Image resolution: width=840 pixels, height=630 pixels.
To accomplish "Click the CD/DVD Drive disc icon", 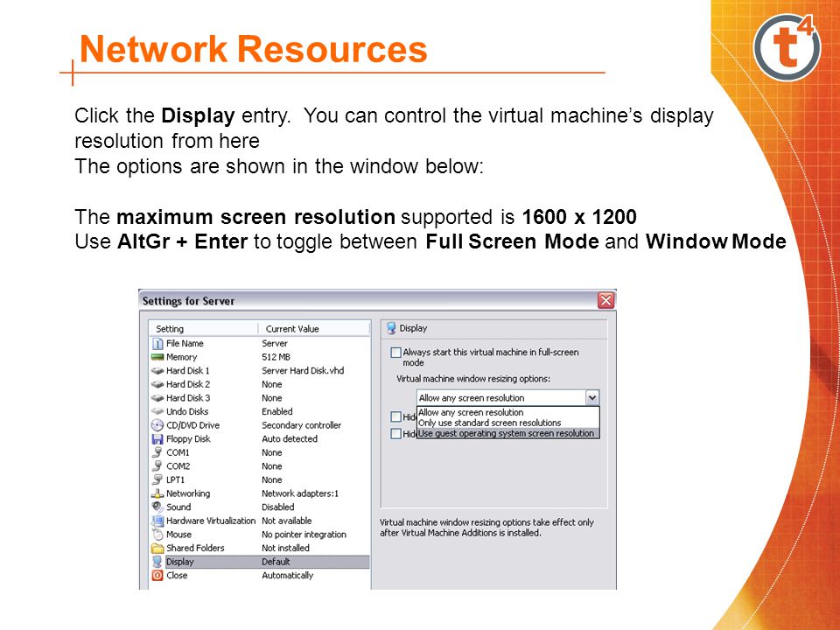I will pyautogui.click(x=157, y=425).
